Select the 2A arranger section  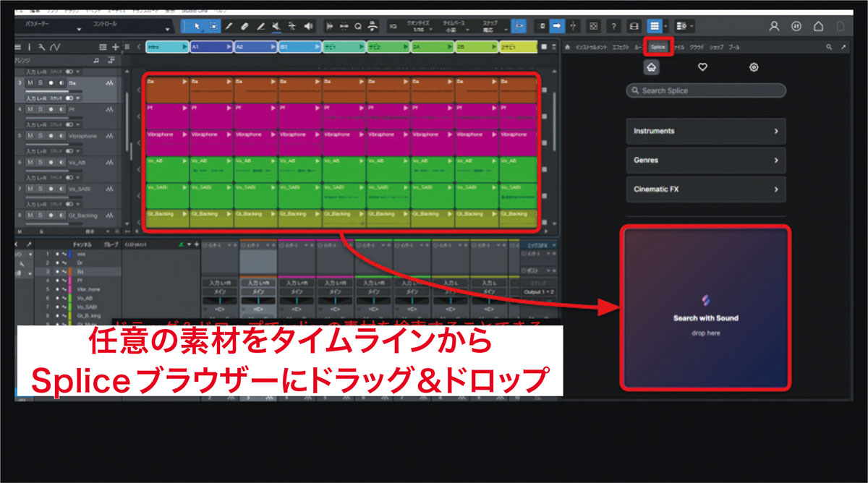click(x=433, y=47)
